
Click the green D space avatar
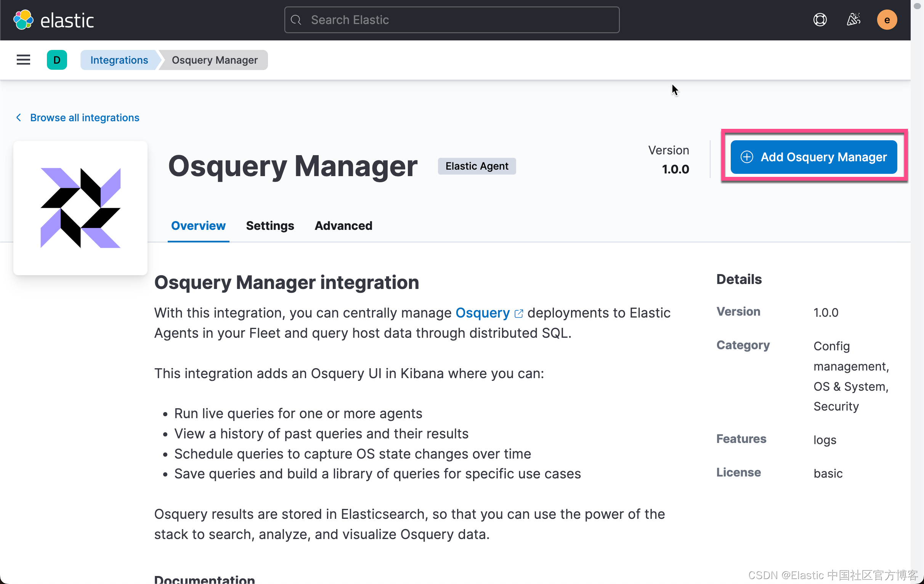point(57,59)
